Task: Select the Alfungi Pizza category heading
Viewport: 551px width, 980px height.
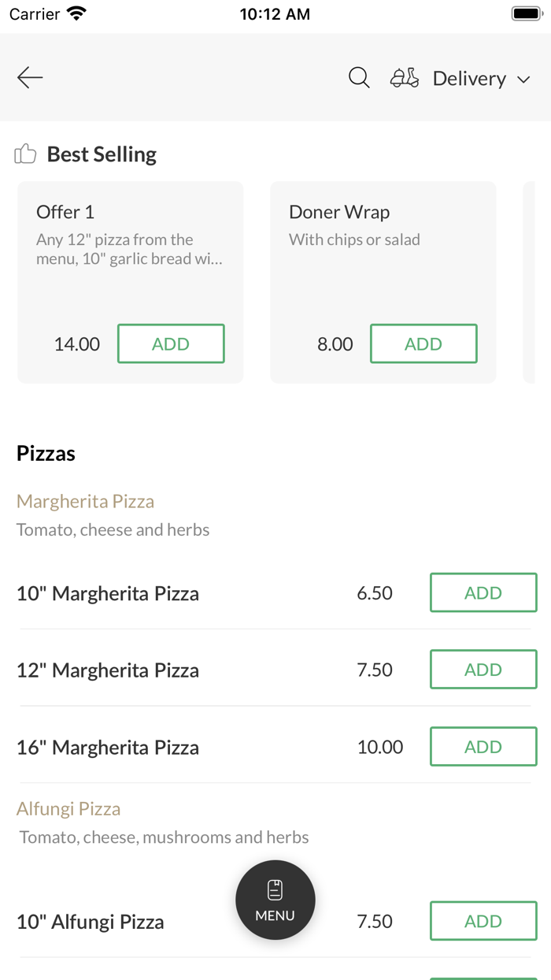Action: pyautogui.click(x=68, y=808)
